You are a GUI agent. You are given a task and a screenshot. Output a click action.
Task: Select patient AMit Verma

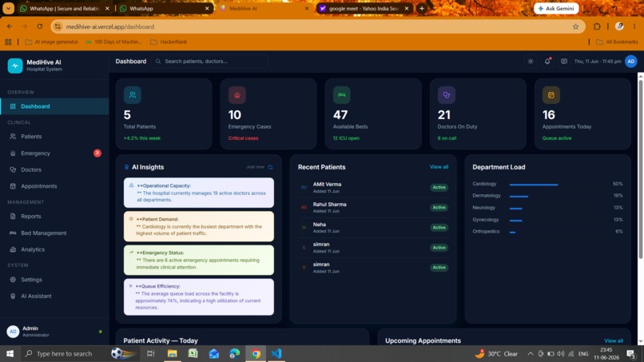(373, 187)
